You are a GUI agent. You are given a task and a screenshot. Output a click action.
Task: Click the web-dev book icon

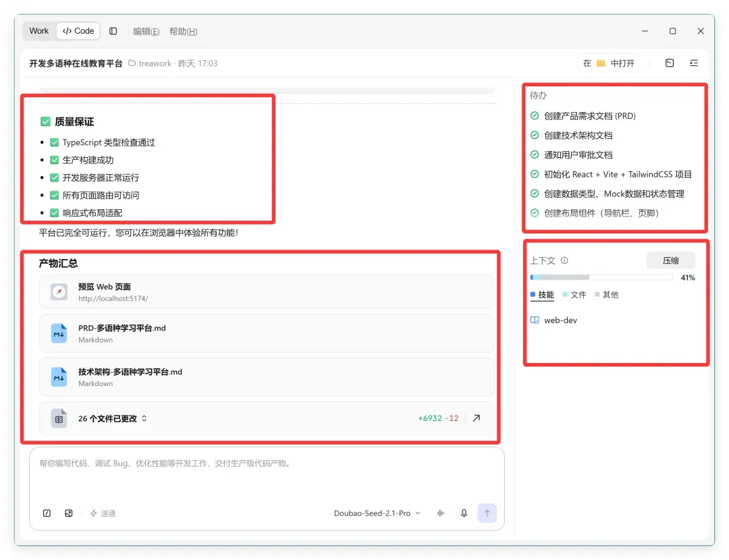[x=535, y=320]
